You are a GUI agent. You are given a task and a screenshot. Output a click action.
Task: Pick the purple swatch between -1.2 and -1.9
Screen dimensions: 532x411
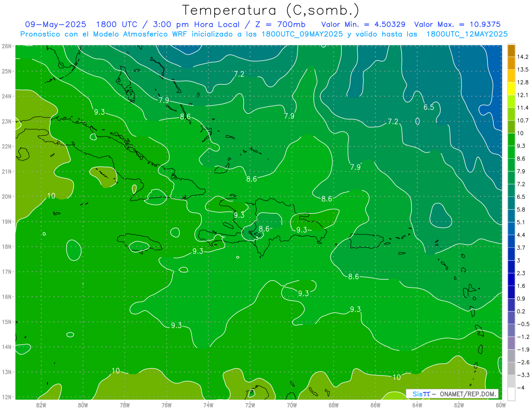pos(511,343)
